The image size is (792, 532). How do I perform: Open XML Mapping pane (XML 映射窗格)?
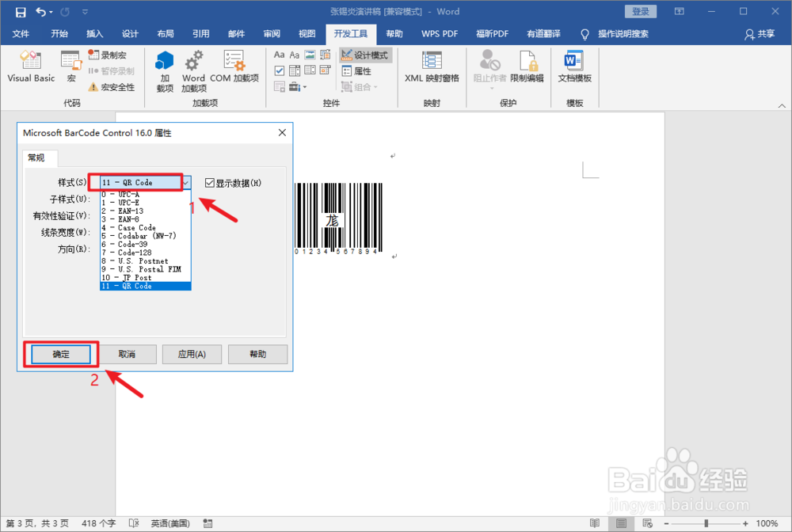pyautogui.click(x=432, y=66)
